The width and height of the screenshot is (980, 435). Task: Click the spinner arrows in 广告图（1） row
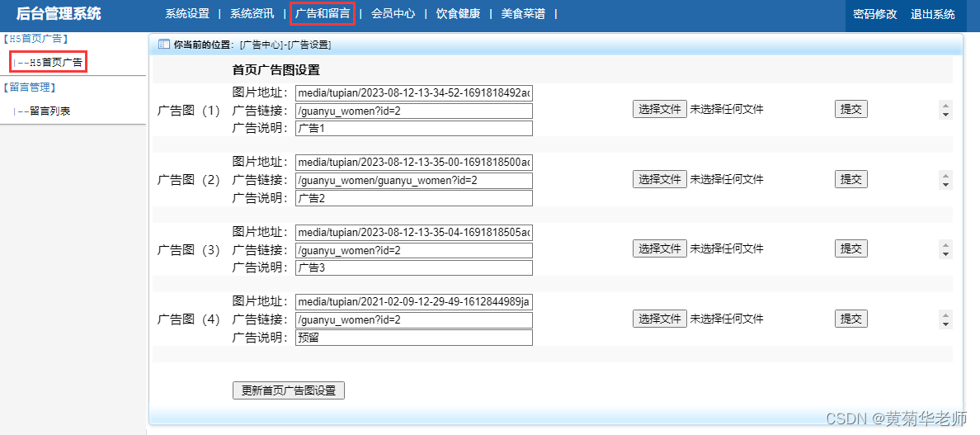(x=945, y=110)
